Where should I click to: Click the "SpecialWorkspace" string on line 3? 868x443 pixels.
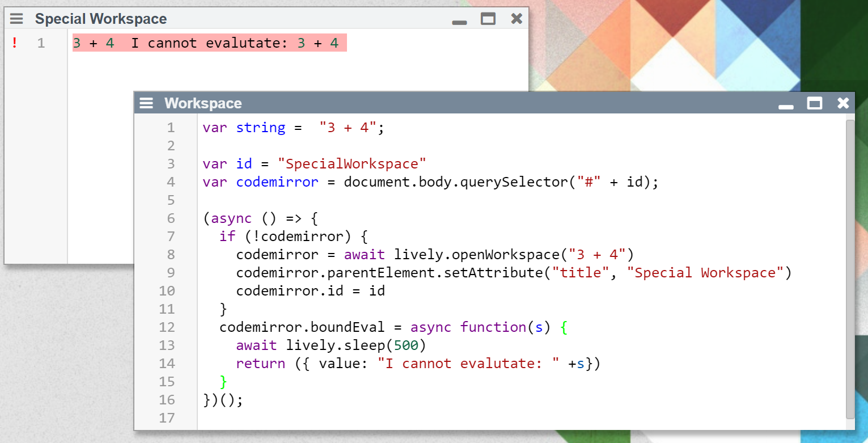pyautogui.click(x=352, y=164)
